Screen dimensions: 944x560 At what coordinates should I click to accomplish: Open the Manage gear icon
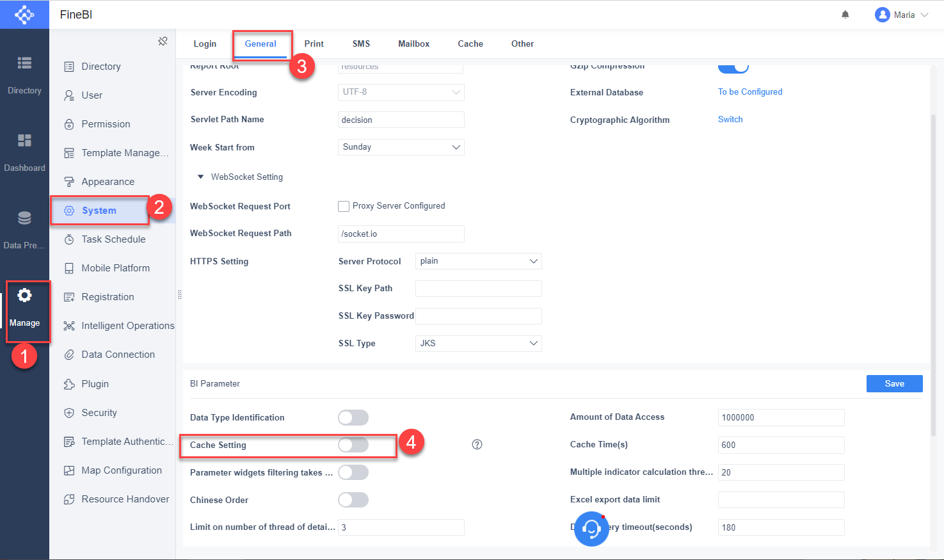pos(24,295)
